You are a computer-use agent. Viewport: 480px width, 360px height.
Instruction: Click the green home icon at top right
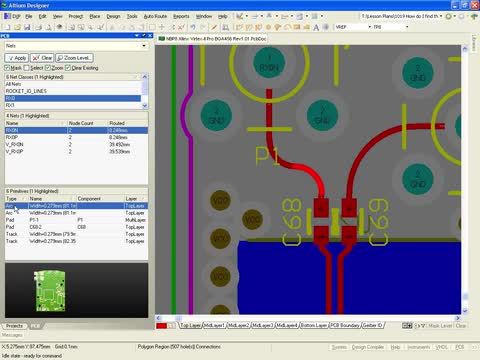[474, 16]
